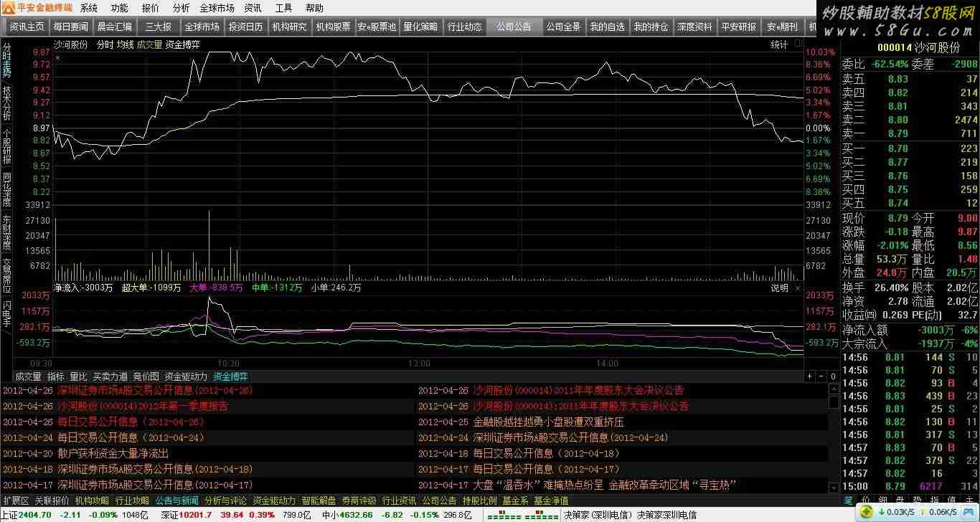Open the 系统 menu
This screenshot has width=980, height=522.
(89, 9)
